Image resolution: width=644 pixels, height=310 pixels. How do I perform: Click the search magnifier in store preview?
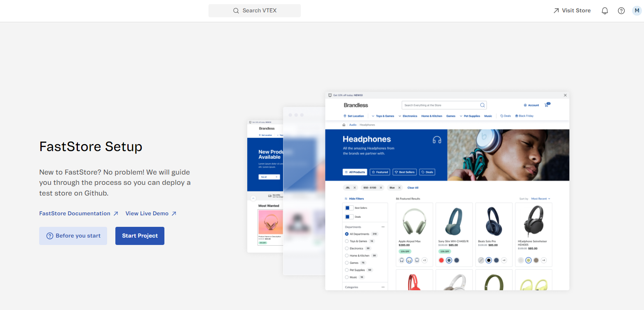point(482,105)
